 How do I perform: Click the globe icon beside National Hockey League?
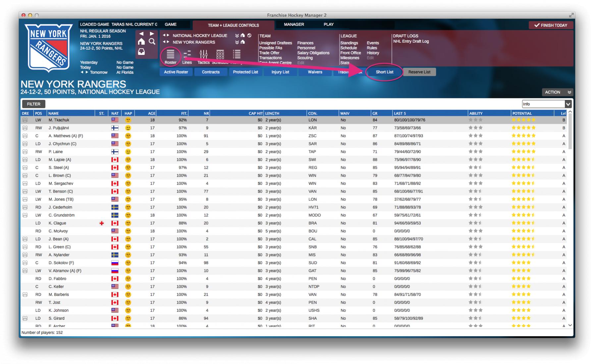point(249,35)
